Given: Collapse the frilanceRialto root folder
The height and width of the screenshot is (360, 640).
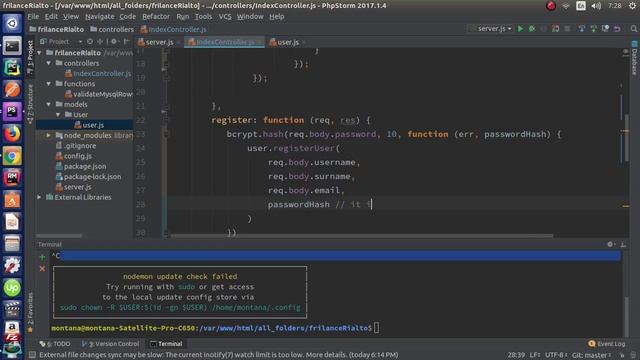Looking at the screenshot, I should point(40,53).
